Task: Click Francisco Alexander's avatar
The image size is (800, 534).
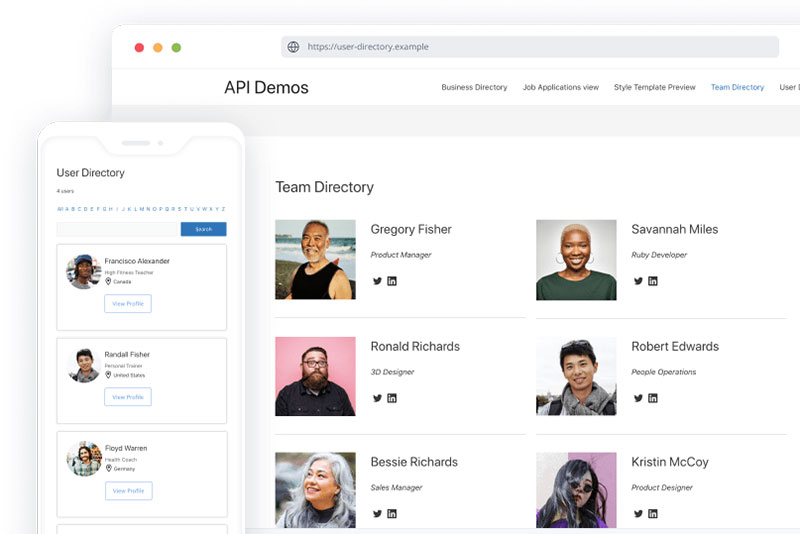Action: point(83,272)
